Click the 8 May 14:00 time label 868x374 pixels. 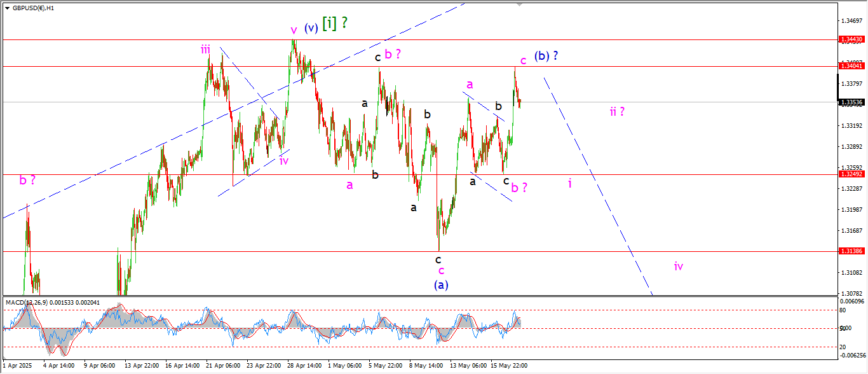coord(425,366)
